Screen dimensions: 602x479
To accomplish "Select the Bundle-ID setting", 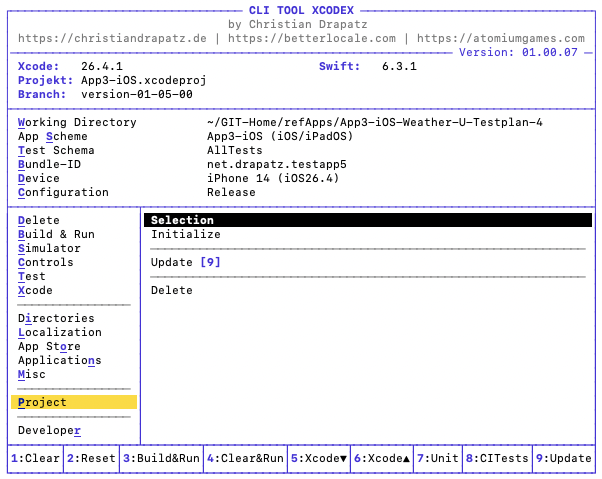I will pos(49,164).
